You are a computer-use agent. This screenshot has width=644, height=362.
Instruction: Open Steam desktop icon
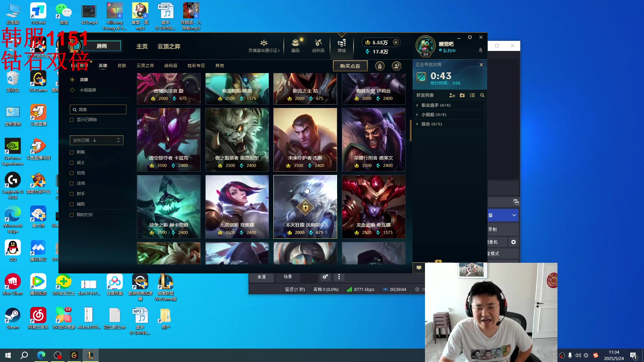click(x=13, y=318)
